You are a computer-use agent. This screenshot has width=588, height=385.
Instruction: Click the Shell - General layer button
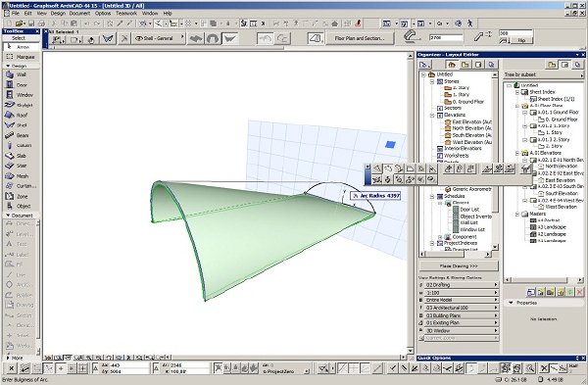click(158, 38)
